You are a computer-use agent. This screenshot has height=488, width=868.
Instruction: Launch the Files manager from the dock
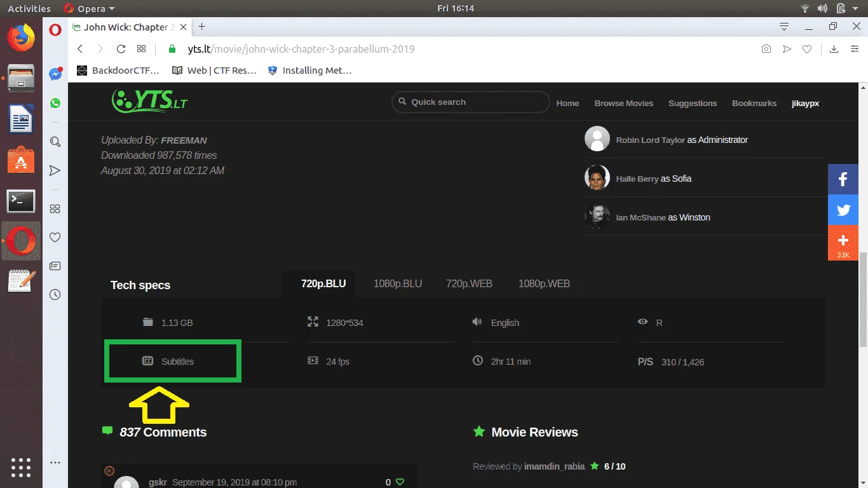[21, 78]
